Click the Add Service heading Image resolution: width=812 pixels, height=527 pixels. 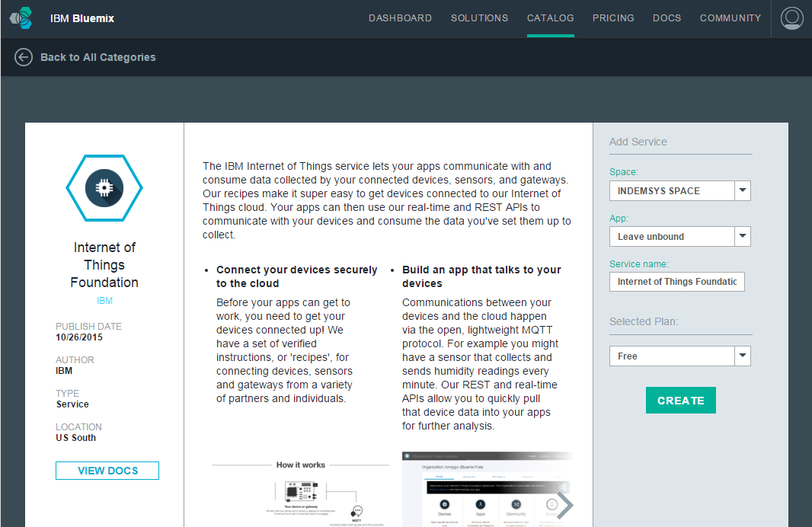[x=638, y=142]
